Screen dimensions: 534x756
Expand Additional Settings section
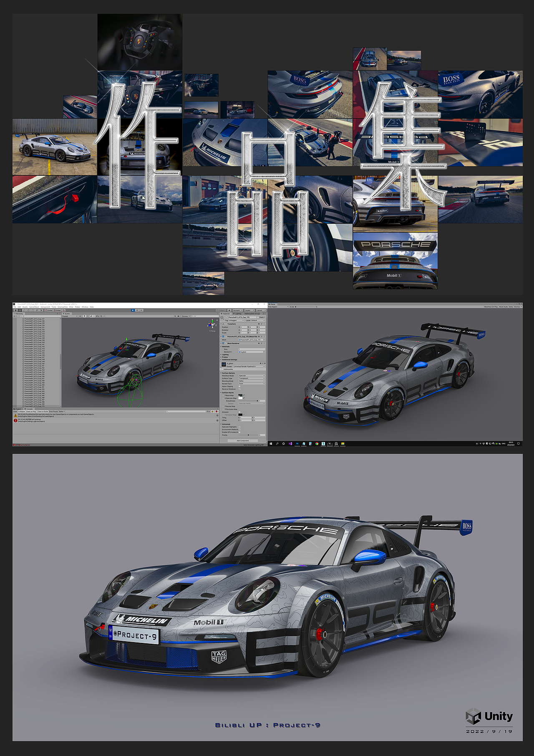tap(221, 359)
